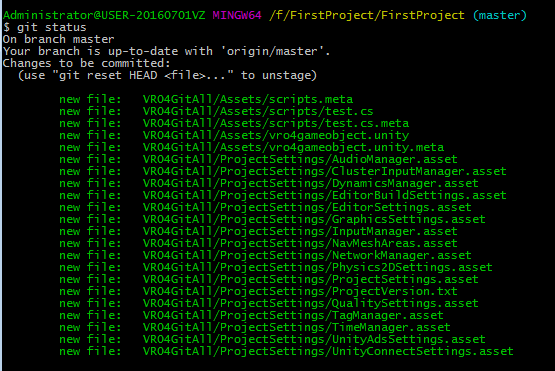Select the UnityConnectSettings.asset file line

click(286, 351)
